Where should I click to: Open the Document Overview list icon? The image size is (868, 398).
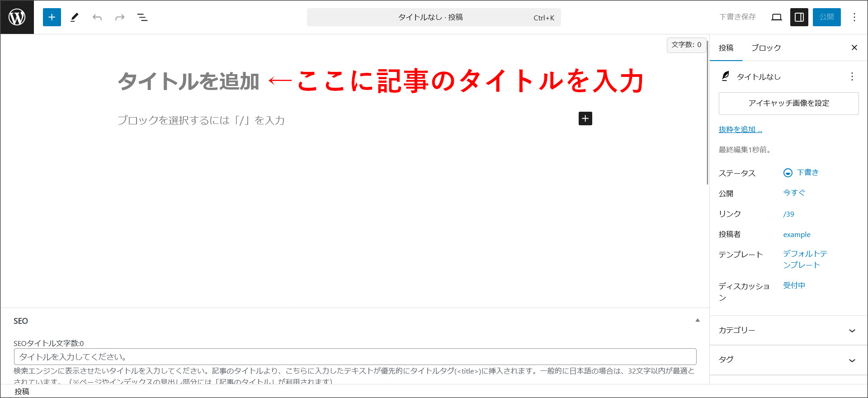coord(142,17)
